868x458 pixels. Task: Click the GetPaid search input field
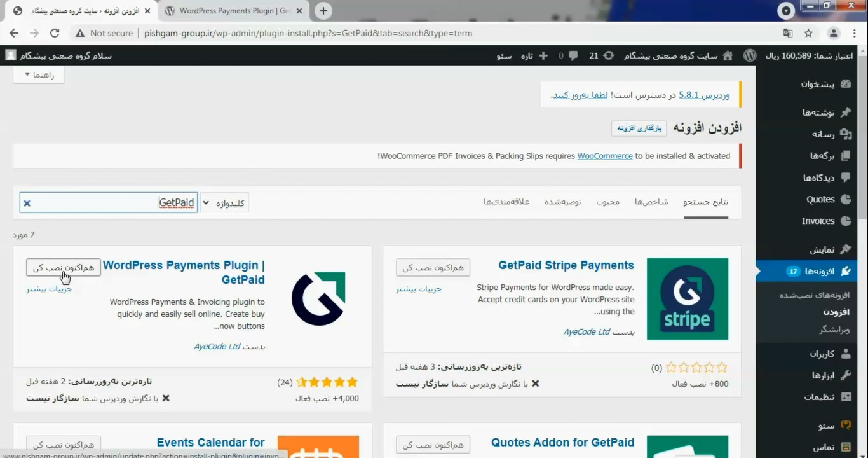pyautogui.click(x=108, y=203)
